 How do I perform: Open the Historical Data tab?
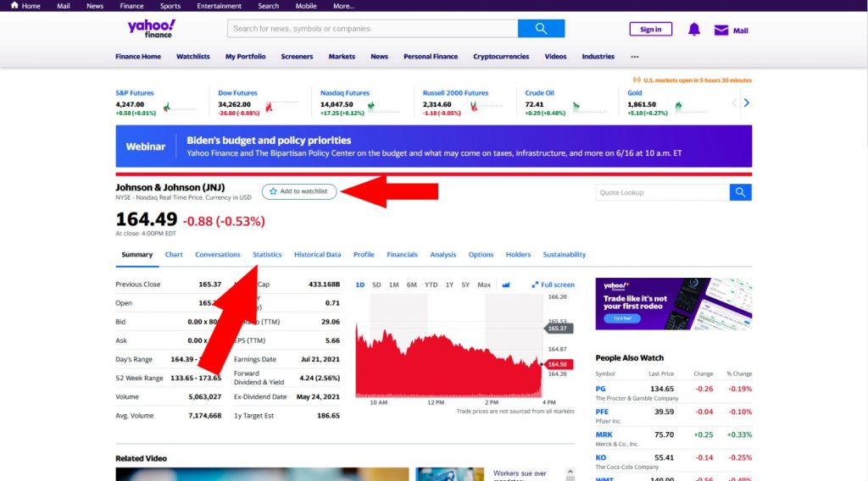[317, 254]
